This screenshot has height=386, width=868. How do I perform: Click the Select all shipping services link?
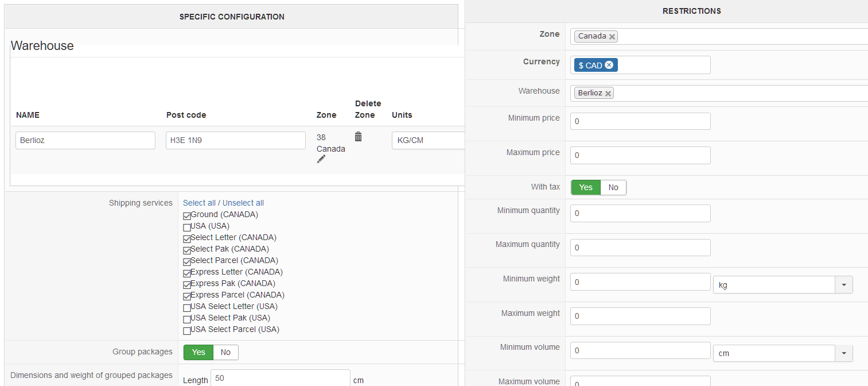[199, 203]
